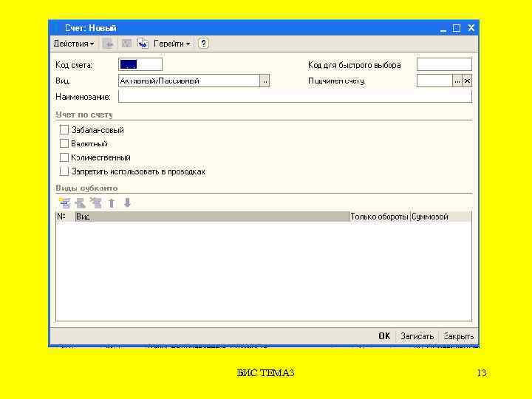The height and width of the screenshot is (399, 532).
Task: Enable the Забалансовый checkbox
Action: click(64, 129)
